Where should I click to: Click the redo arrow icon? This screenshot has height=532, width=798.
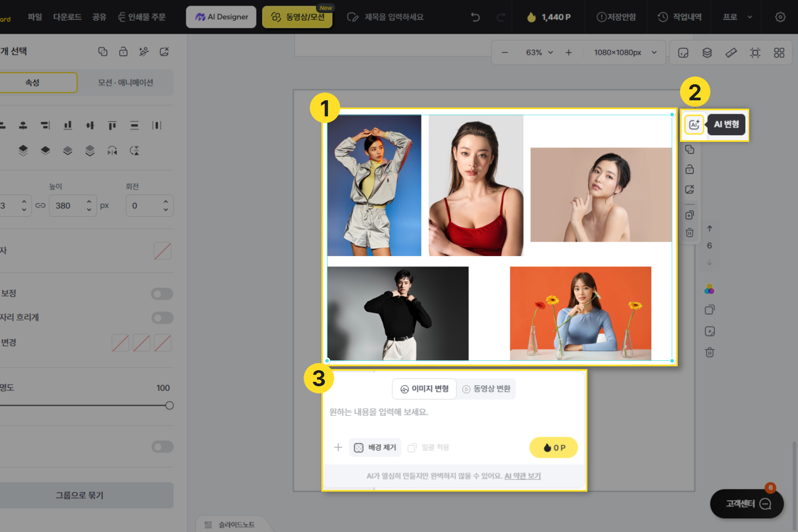501,17
